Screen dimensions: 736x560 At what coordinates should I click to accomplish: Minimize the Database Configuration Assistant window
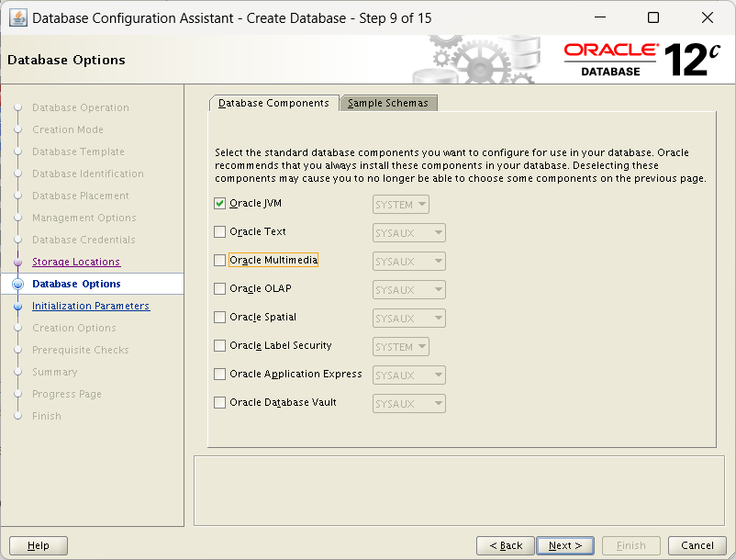click(600, 17)
